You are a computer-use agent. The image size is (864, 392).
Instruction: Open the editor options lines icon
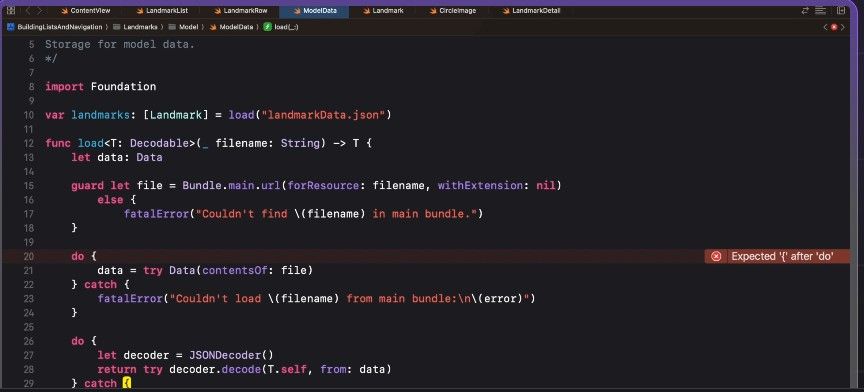click(820, 10)
